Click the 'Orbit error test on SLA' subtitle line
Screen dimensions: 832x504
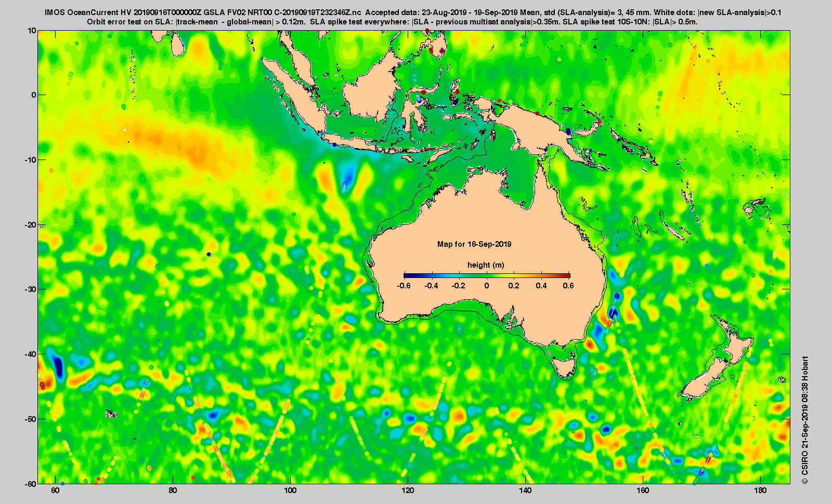pos(392,22)
